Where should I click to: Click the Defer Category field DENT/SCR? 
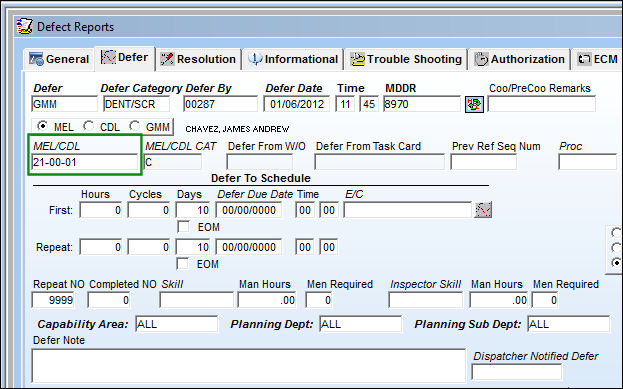[x=136, y=104]
